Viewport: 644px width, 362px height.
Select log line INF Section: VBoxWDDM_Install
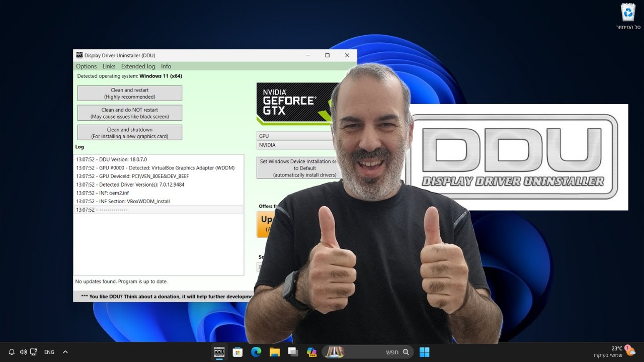tap(158, 201)
